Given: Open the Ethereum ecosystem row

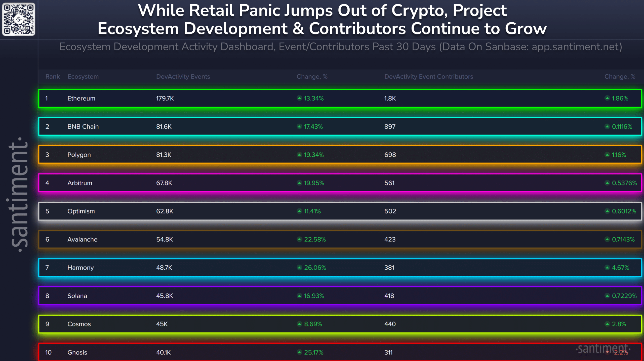Looking at the screenshot, I should (340, 98).
